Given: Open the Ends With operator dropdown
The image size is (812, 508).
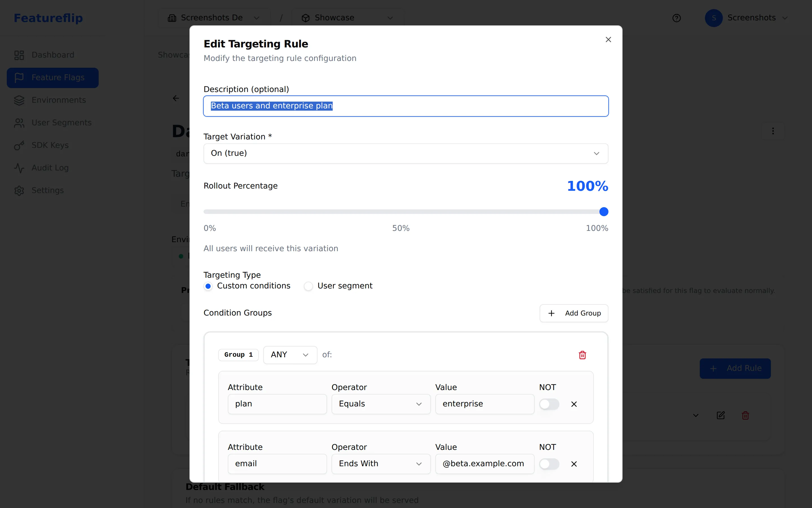Looking at the screenshot, I should (381, 464).
